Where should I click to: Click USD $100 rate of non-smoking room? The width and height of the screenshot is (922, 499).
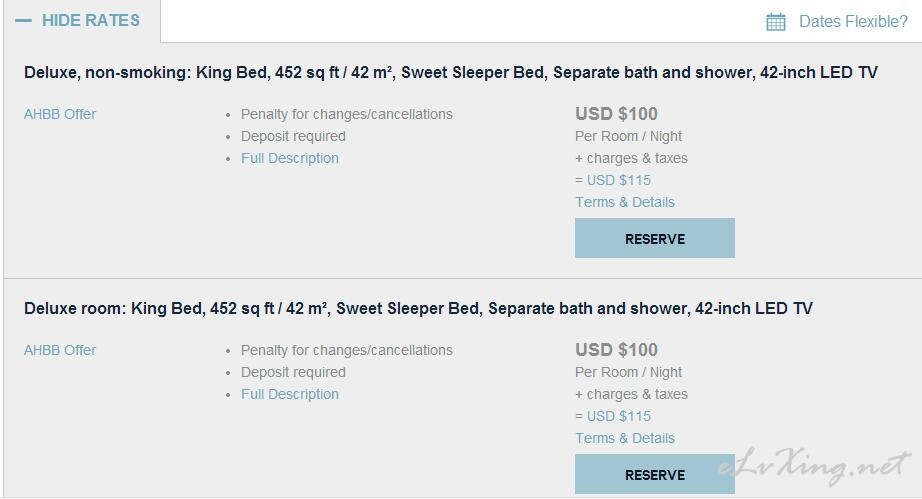click(616, 113)
